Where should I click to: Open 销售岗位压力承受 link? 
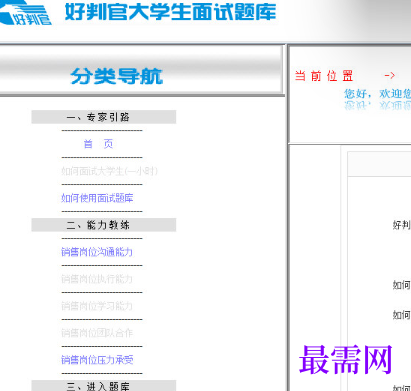(x=97, y=360)
